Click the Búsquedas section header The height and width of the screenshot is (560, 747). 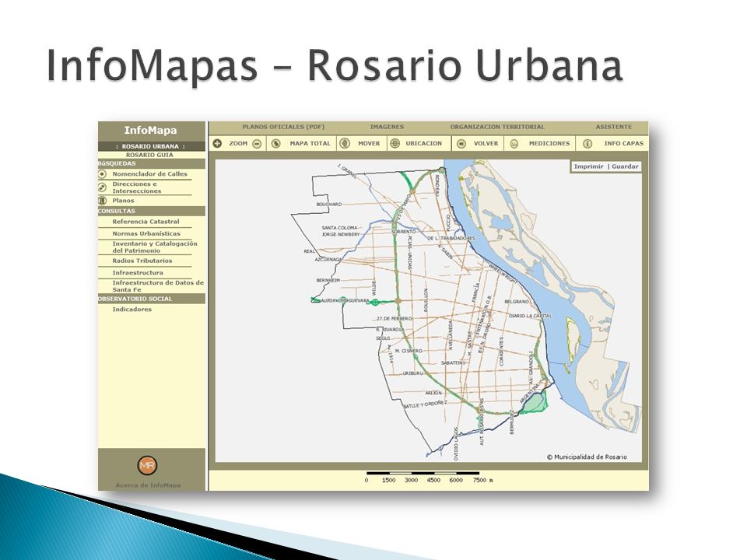coord(152,164)
